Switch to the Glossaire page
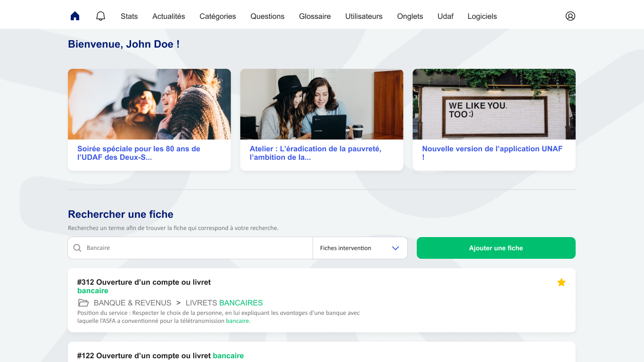The height and width of the screenshot is (362, 644). (x=314, y=16)
